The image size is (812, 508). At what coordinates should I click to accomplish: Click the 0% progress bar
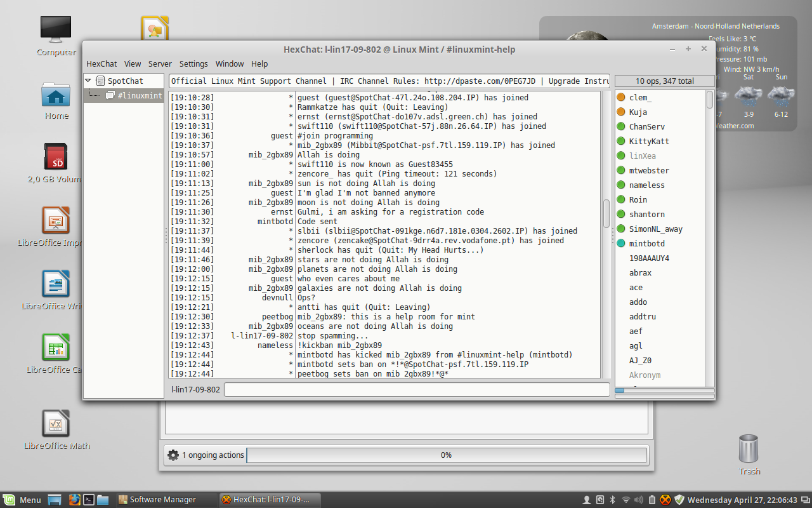(x=446, y=455)
